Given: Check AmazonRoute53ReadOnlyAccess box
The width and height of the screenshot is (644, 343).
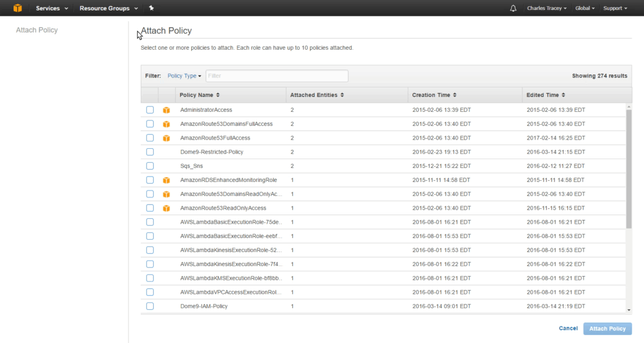Looking at the screenshot, I should pyautogui.click(x=150, y=208).
